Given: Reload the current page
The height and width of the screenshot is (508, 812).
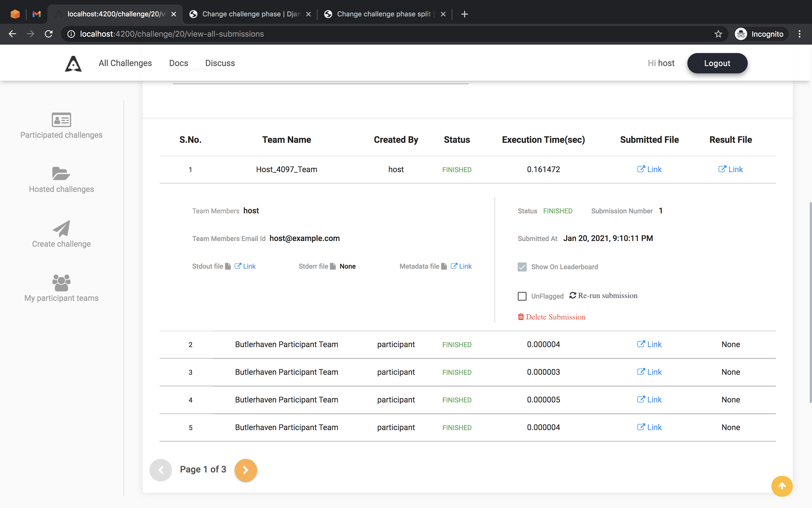Looking at the screenshot, I should pyautogui.click(x=49, y=34).
